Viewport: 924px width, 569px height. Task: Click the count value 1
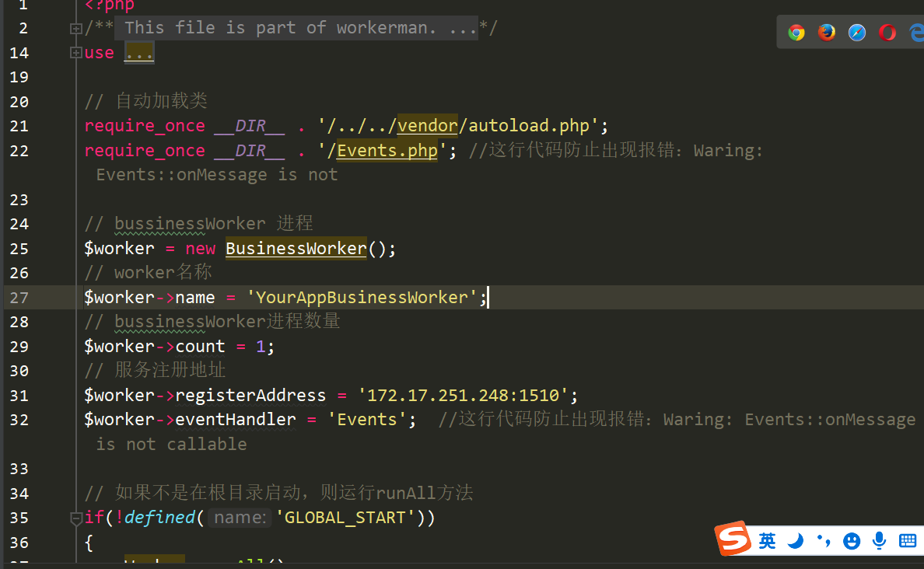(x=261, y=347)
